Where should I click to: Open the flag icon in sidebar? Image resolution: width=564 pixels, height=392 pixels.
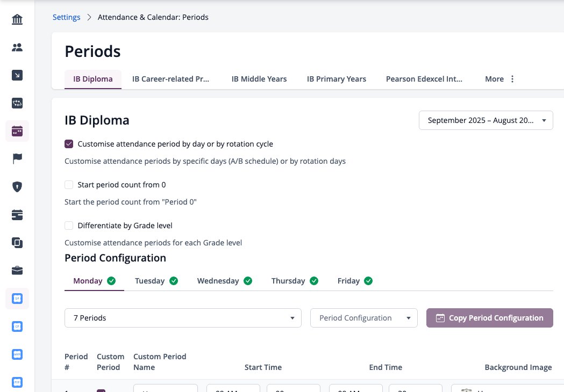[x=17, y=158]
